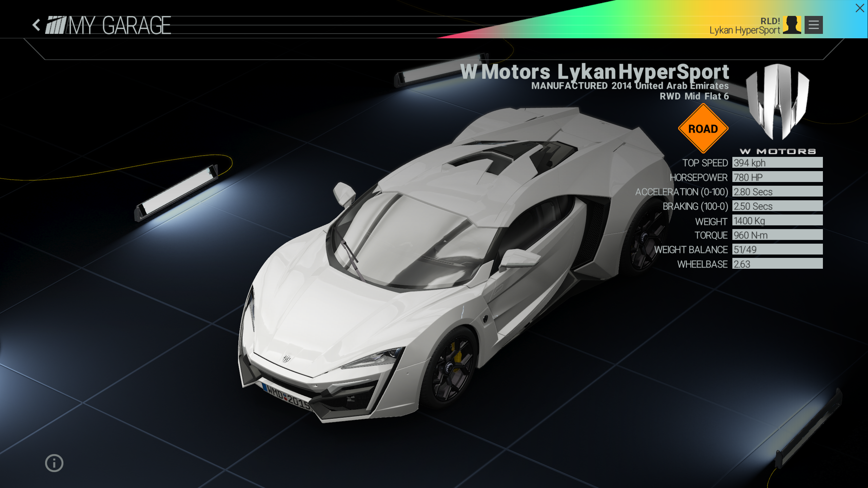Open the hamburger menu icon
Image resolution: width=868 pixels, height=488 pixels.
pyautogui.click(x=813, y=25)
